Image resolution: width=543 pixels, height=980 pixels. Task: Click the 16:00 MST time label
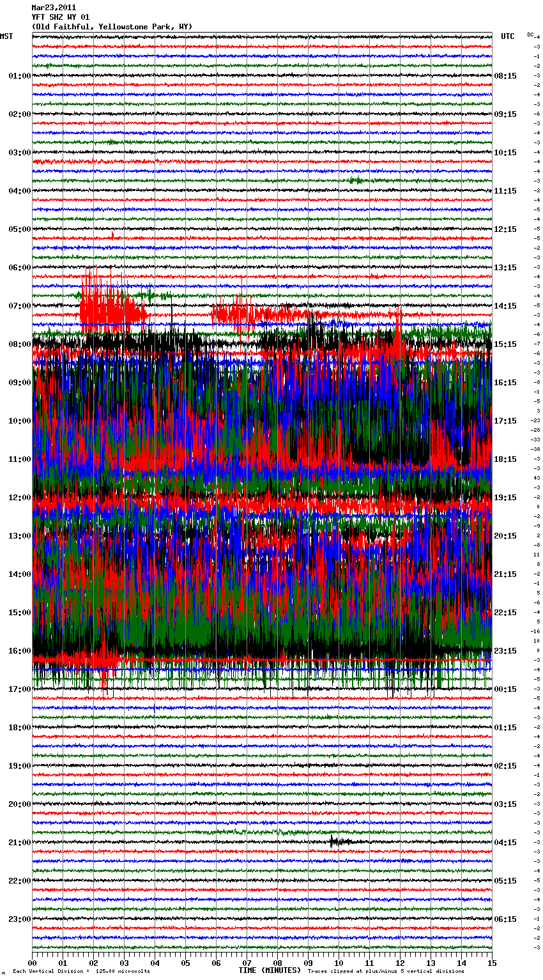tap(20, 651)
